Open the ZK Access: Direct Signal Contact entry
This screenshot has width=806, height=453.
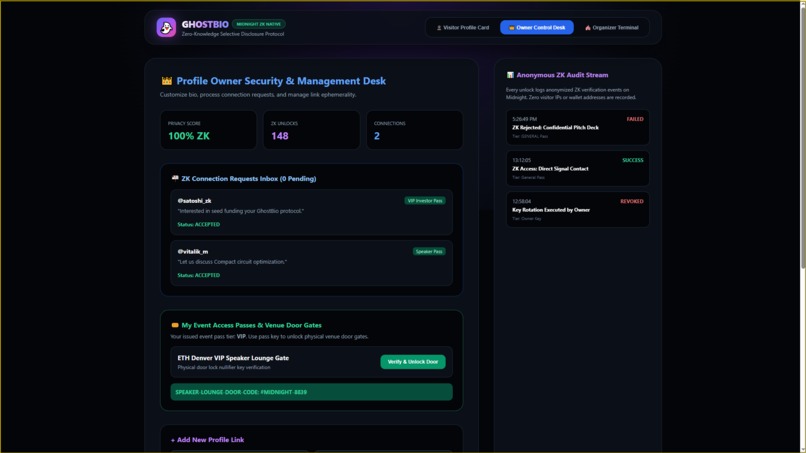[578, 168]
